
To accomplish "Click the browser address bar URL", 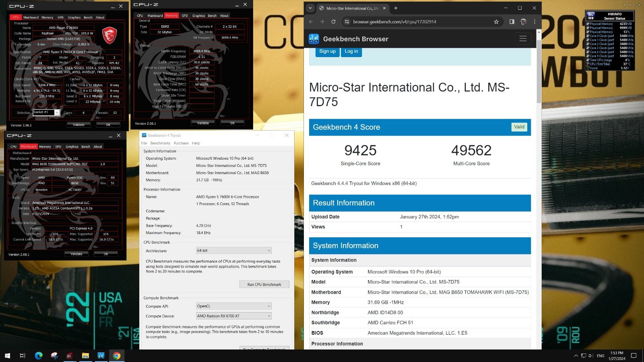I will tap(394, 22).
